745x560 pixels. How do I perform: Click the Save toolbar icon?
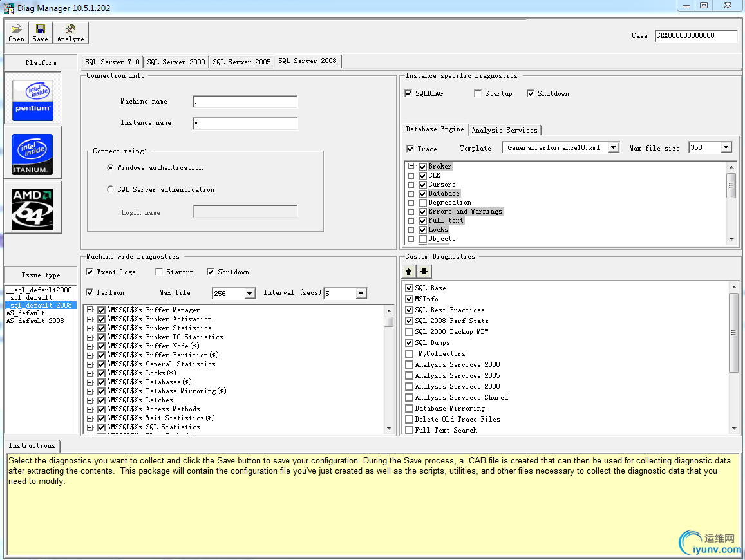click(40, 33)
